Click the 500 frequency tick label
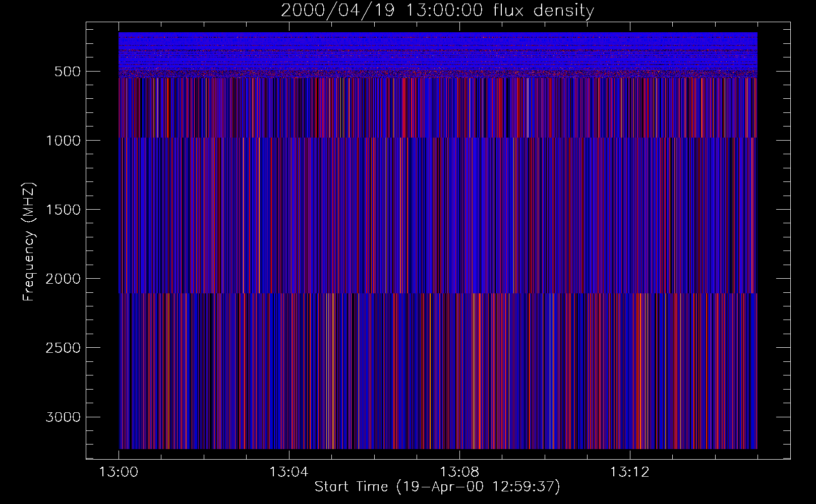Screen dimensions: 816x504 pos(68,72)
